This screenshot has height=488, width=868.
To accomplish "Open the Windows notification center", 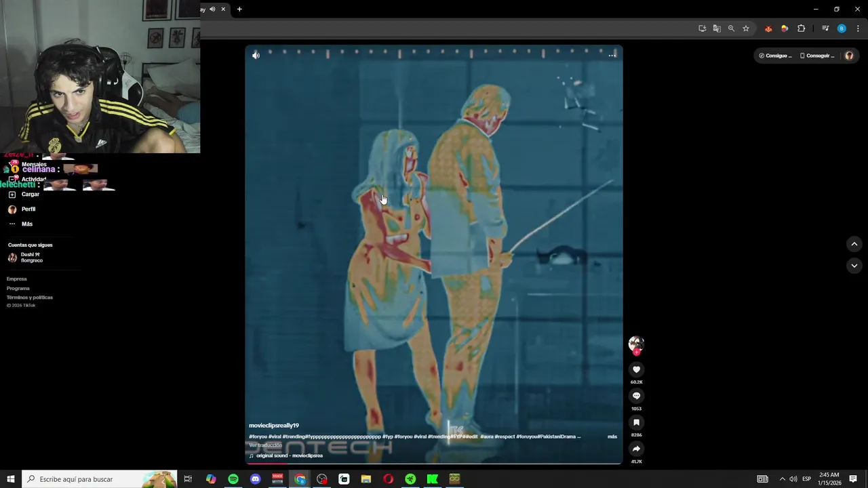I will [x=853, y=479].
